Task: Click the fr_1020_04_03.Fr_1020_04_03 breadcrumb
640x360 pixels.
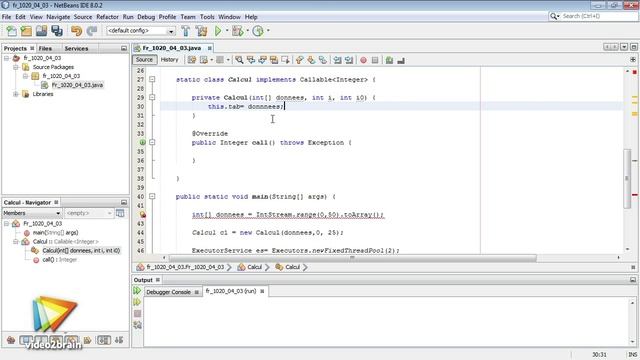Action: (x=181, y=267)
